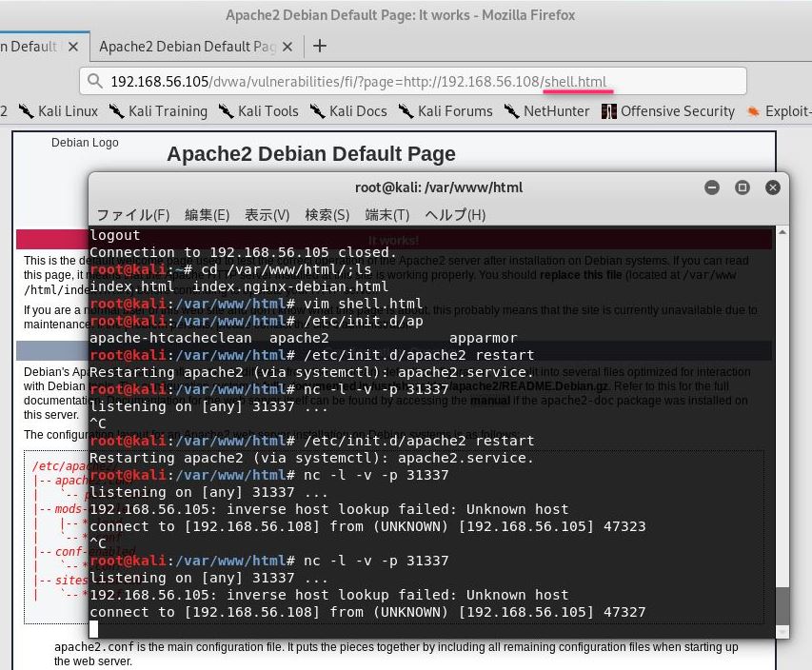This screenshot has width=812, height=670.
Task: Click 'apache-htcacheclean' in completion output
Action: pos(170,338)
